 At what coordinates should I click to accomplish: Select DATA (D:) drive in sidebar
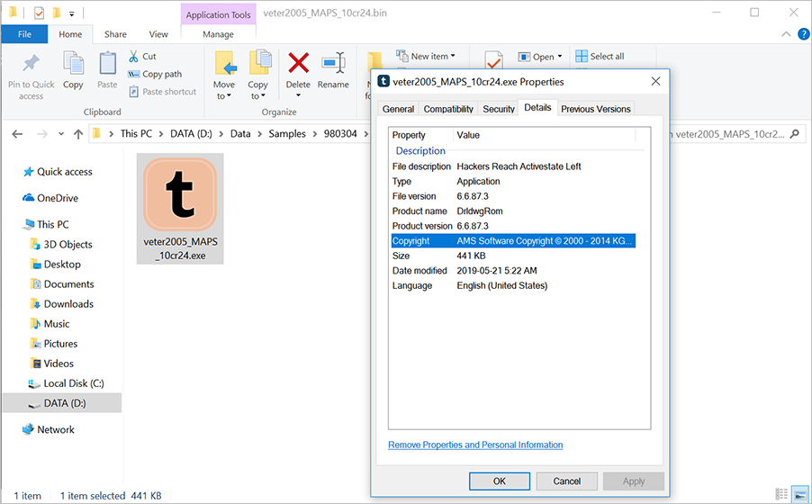coord(62,403)
